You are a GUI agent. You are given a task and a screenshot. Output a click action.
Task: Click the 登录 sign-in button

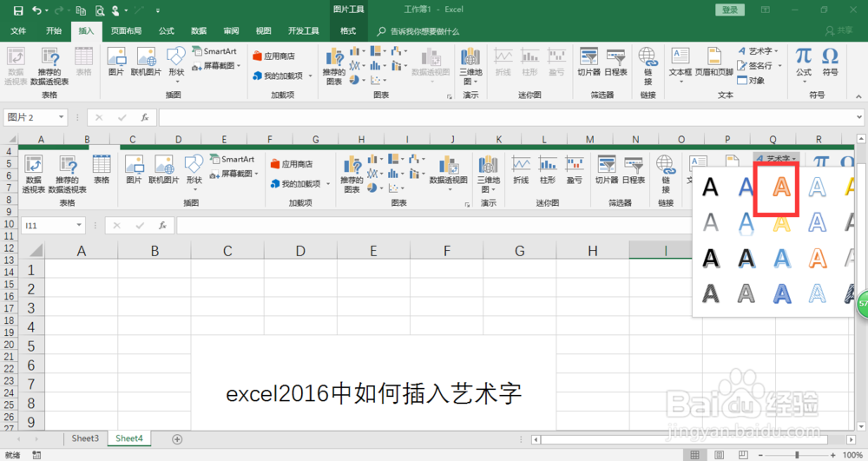point(730,10)
